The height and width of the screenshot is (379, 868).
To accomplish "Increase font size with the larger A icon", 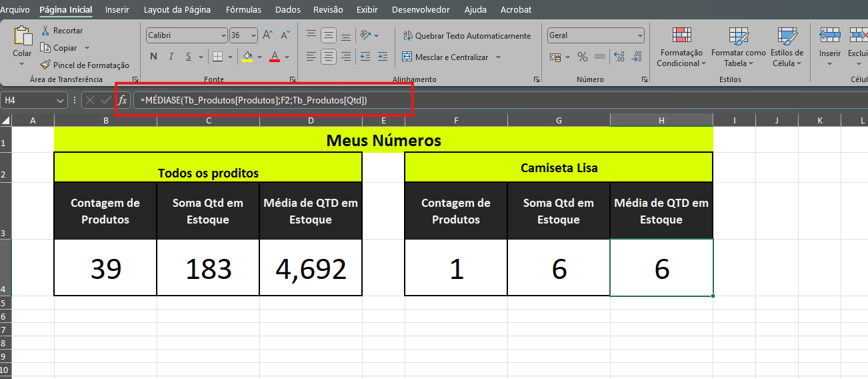I will pos(268,35).
